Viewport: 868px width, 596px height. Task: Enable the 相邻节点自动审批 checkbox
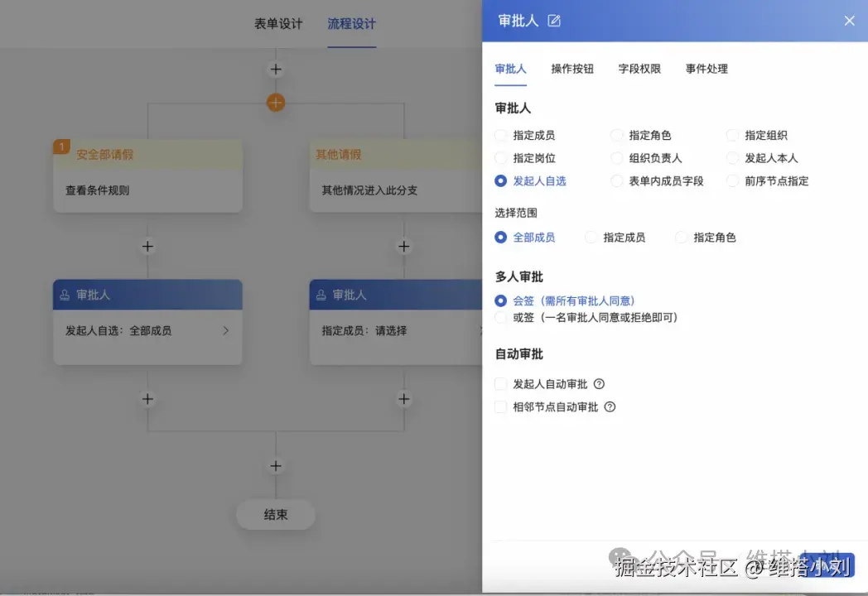501,406
